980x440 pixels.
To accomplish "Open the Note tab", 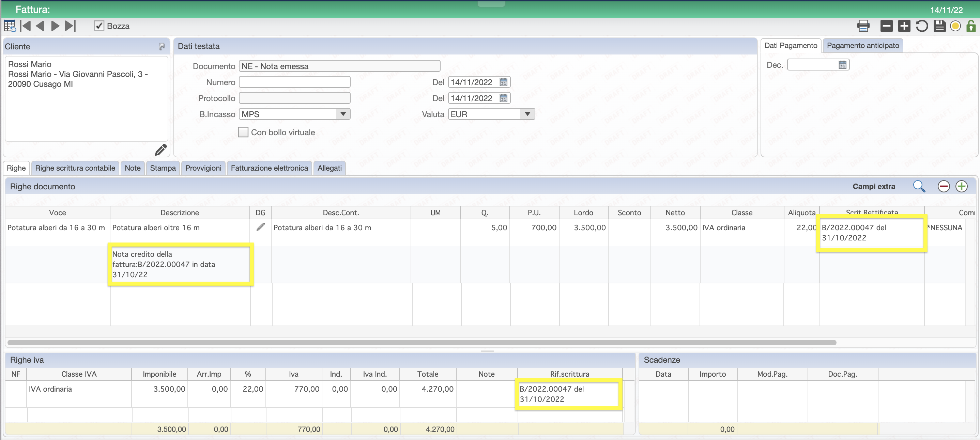I will click(133, 168).
